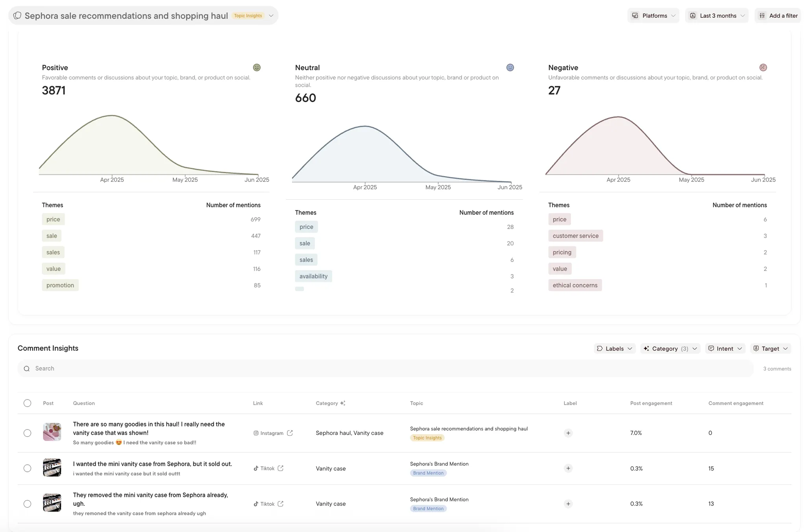
Task: Click the positive 'price' theme color chip
Action: pos(53,219)
